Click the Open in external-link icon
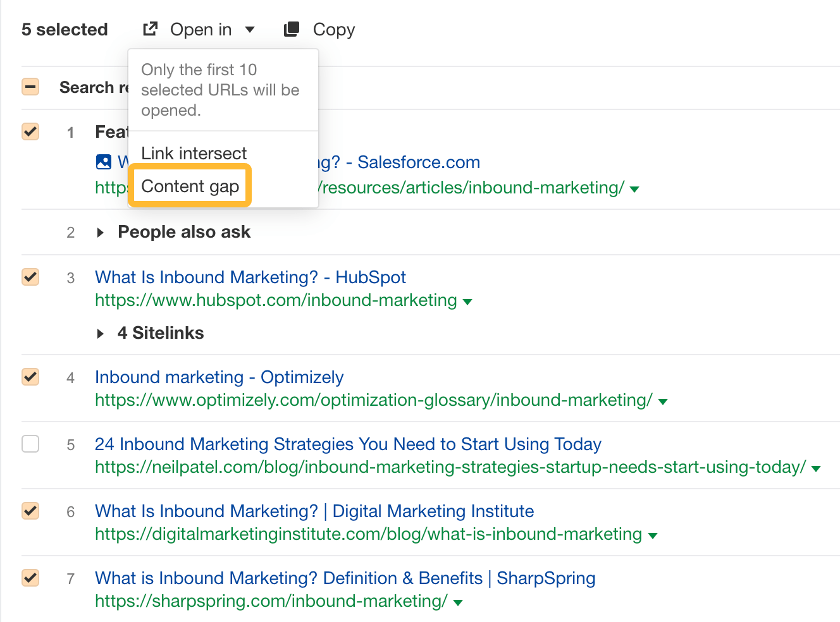The width and height of the screenshot is (840, 622). coord(150,28)
